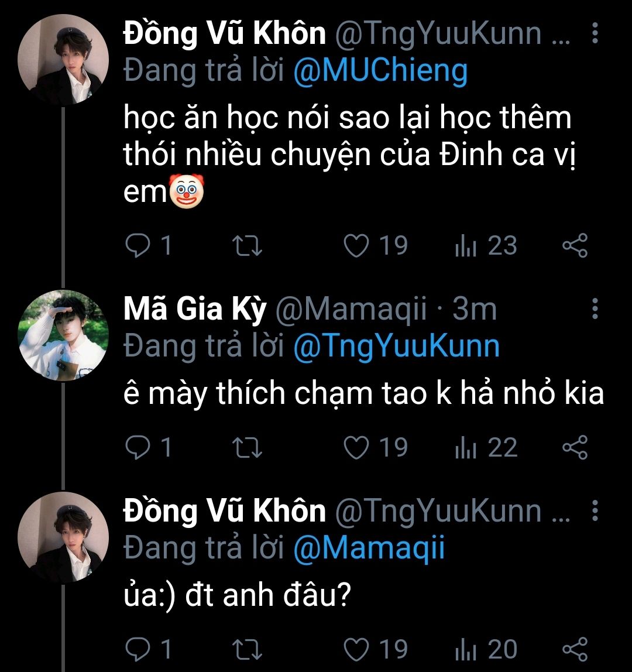The width and height of the screenshot is (632, 672).
Task: Reply to the tweet about Đinh ca
Action: 138,246
